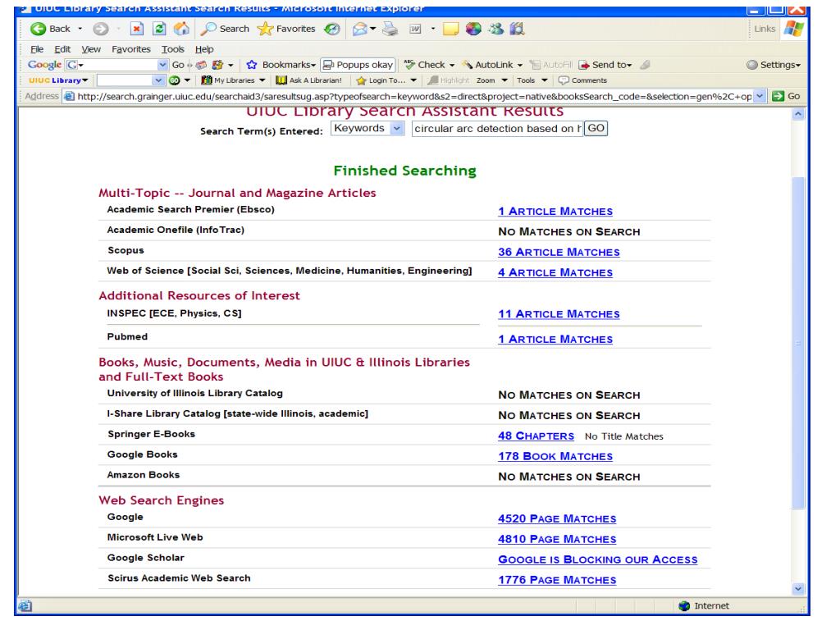Click the Ask A Librarian button
The width and height of the screenshot is (840, 630).
(x=308, y=80)
